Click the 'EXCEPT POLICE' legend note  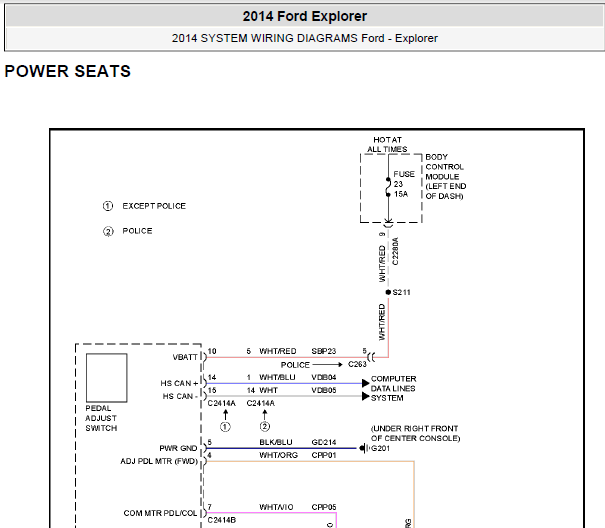click(154, 206)
